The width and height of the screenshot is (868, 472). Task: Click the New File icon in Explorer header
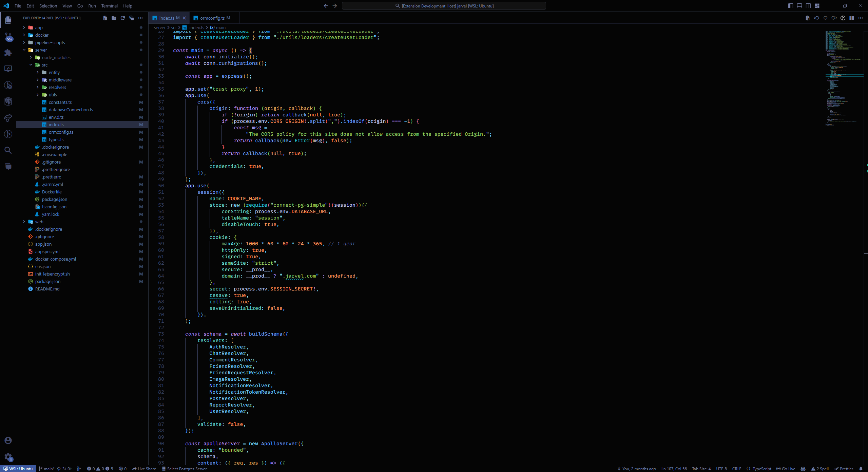(105, 18)
